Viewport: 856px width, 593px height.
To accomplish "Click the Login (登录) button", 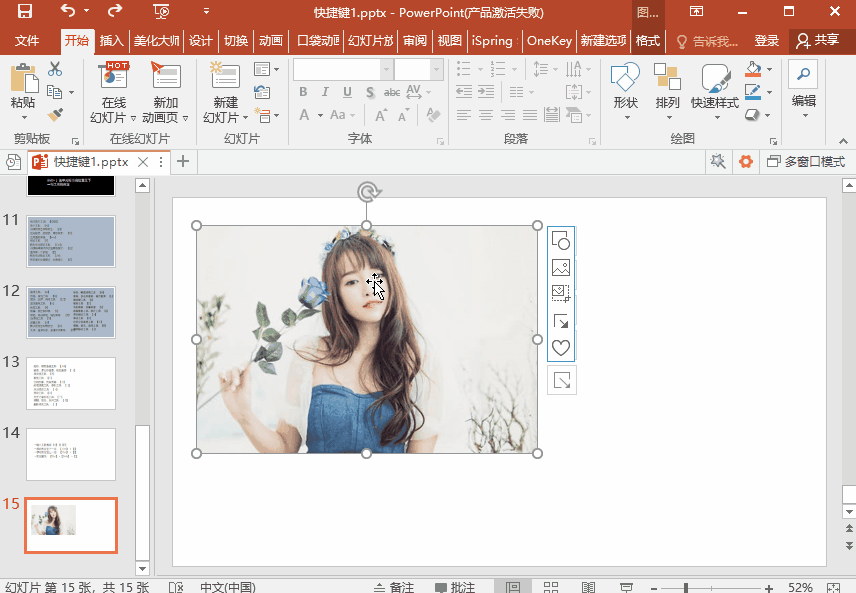I will click(x=766, y=41).
